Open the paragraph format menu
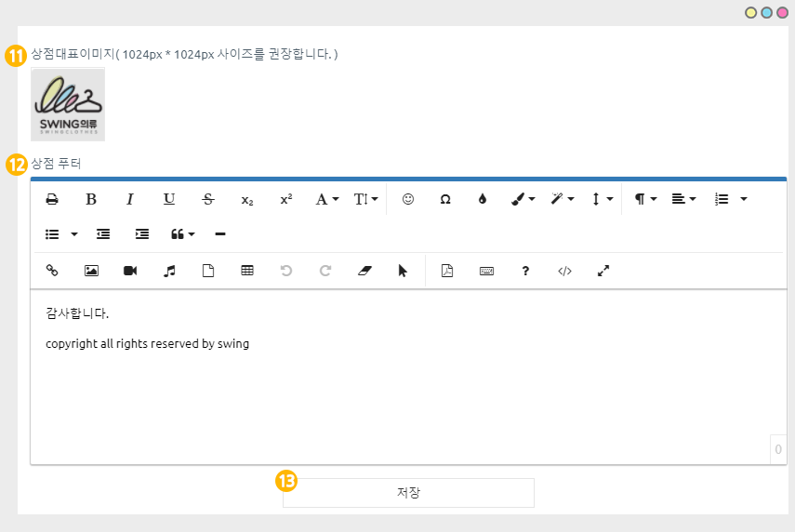 [645, 199]
